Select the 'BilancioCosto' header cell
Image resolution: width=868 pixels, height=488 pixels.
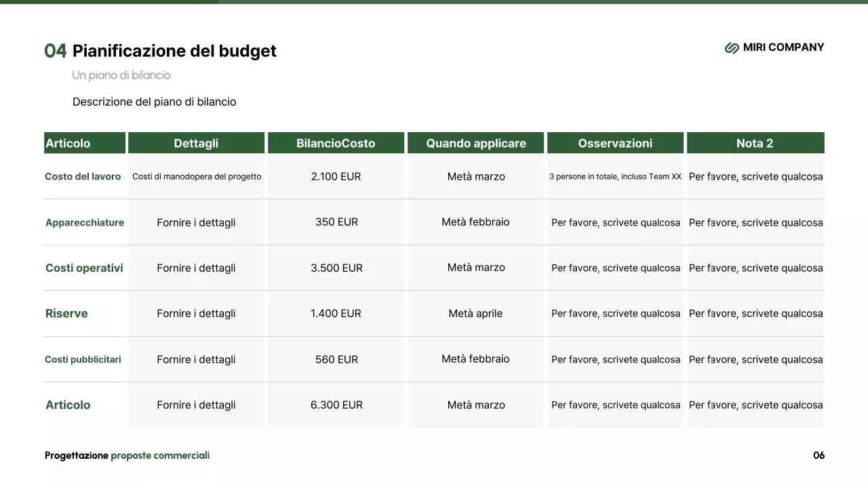coord(336,143)
